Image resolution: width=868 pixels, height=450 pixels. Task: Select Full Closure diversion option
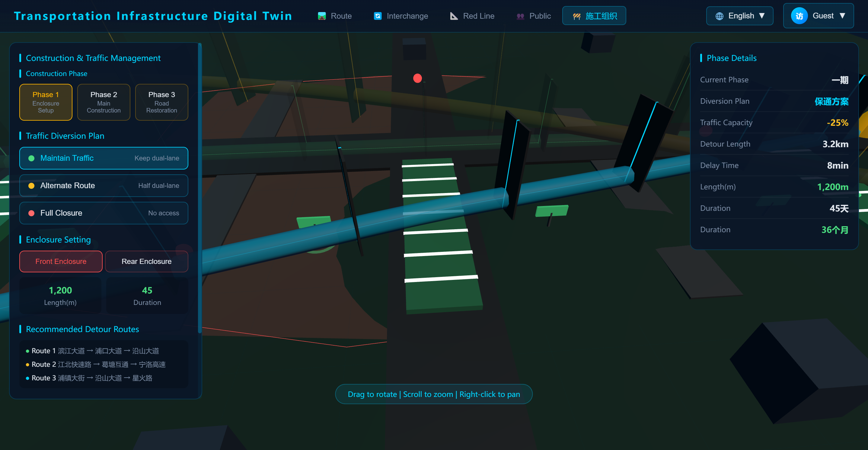104,213
